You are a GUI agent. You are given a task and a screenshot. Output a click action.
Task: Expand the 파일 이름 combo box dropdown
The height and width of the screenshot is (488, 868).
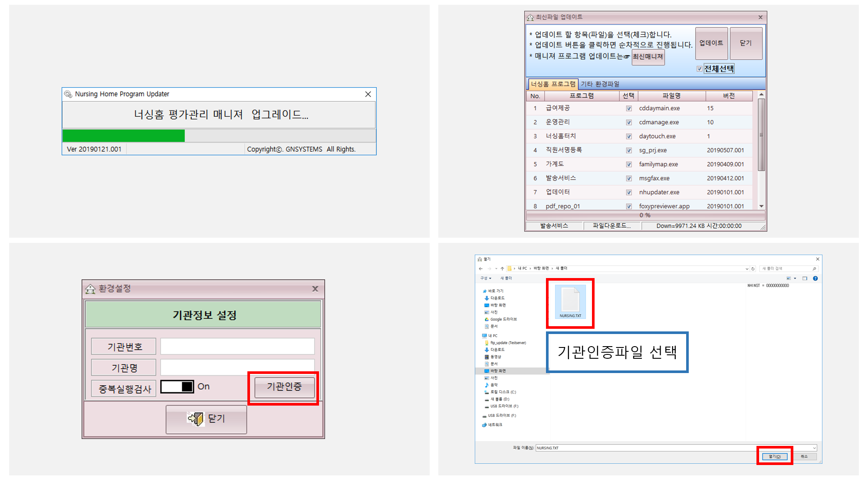pos(814,448)
